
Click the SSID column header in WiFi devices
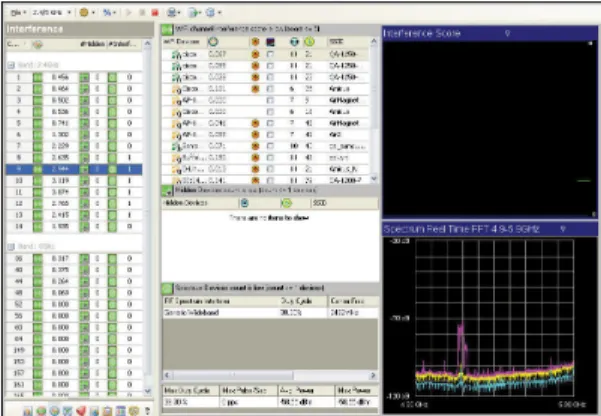pos(337,42)
